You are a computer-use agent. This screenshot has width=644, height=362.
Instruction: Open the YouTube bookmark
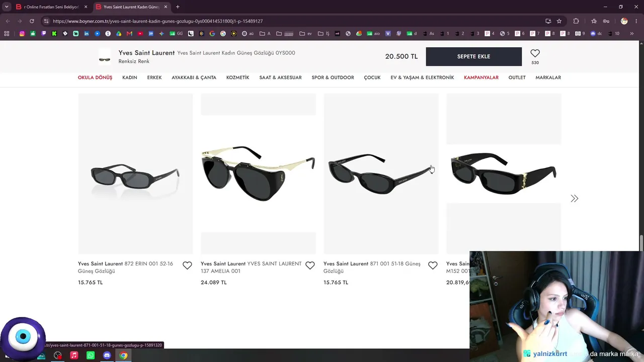[x=140, y=34]
